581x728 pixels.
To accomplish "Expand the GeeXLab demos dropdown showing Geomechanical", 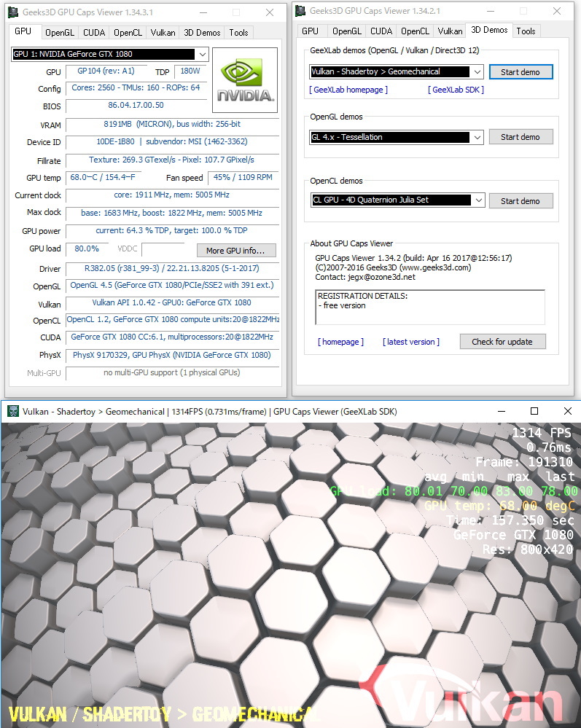I will coord(477,72).
